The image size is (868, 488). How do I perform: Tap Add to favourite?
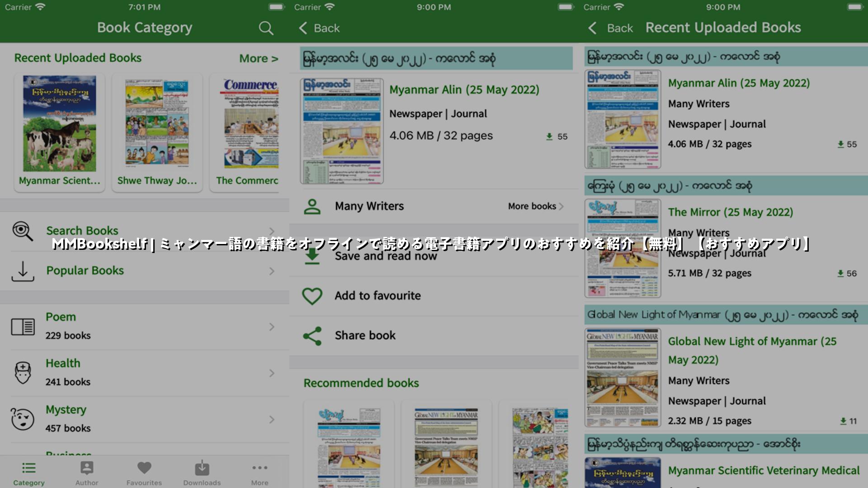coord(378,296)
